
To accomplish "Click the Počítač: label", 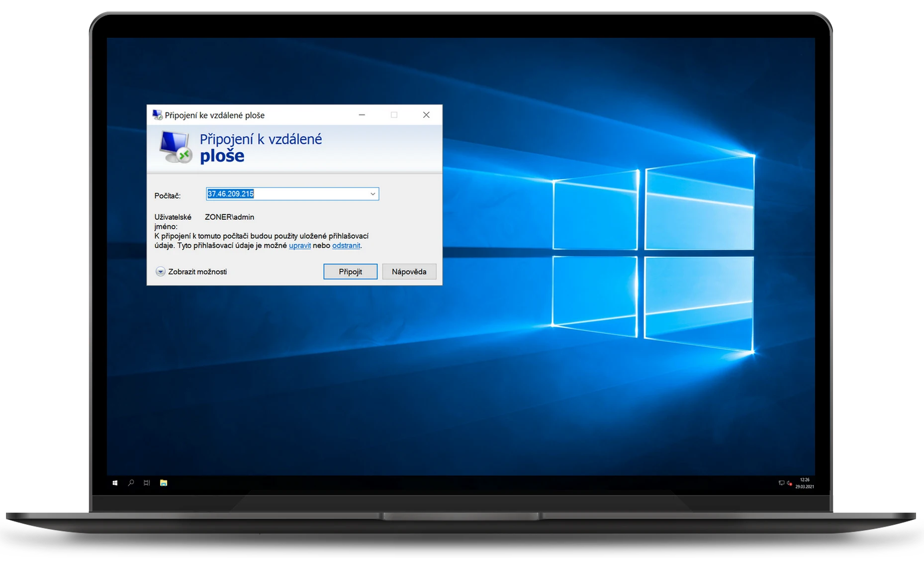I will [x=167, y=196].
